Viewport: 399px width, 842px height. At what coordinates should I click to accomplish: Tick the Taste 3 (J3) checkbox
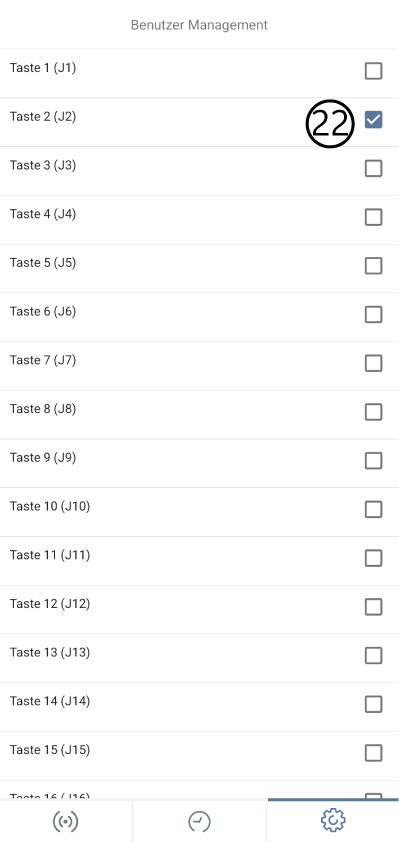click(x=373, y=168)
